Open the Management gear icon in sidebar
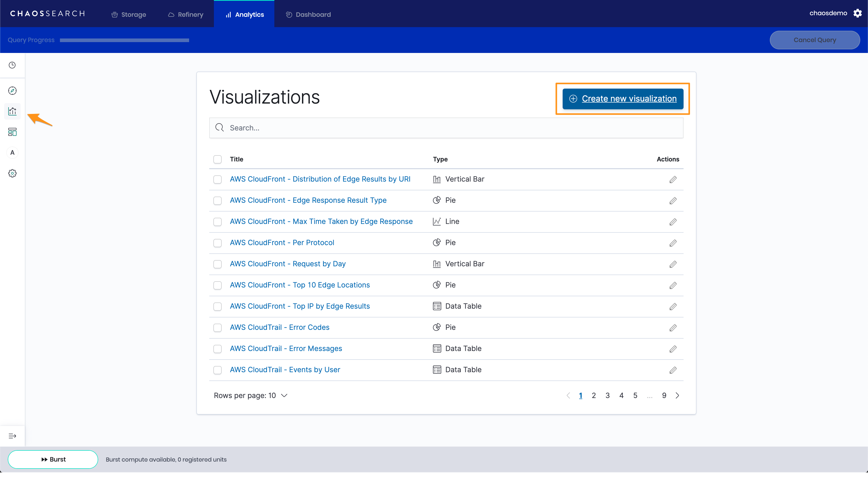 [x=12, y=173]
